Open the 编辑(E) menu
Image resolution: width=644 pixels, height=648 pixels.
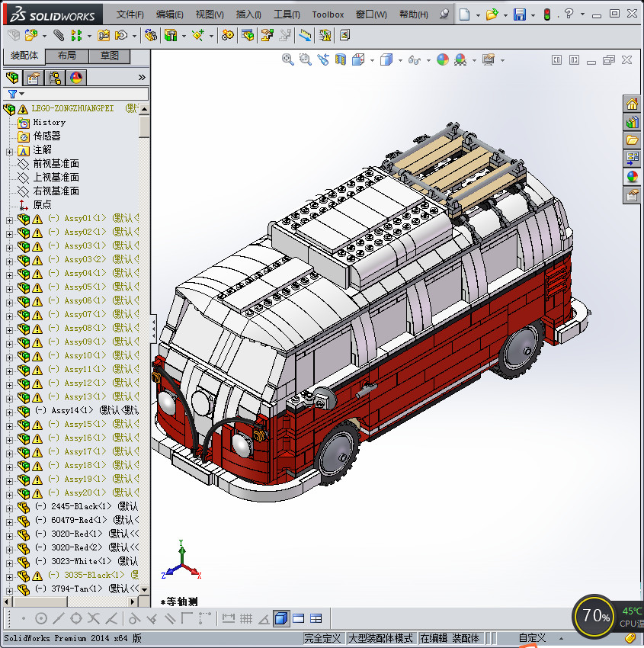[x=169, y=14]
